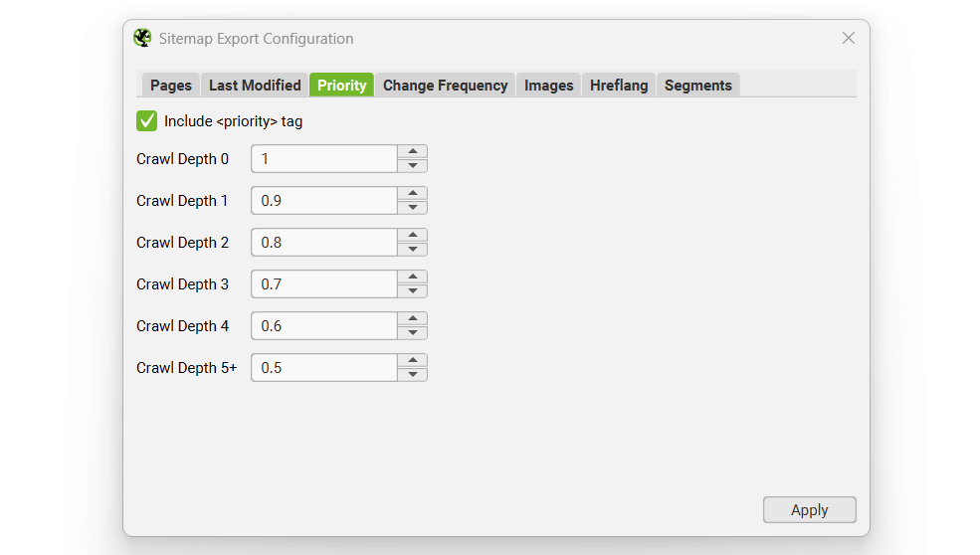Increase Crawl Depth 4 priority with up arrow
Image resolution: width=980 pixels, height=555 pixels.
(413, 318)
